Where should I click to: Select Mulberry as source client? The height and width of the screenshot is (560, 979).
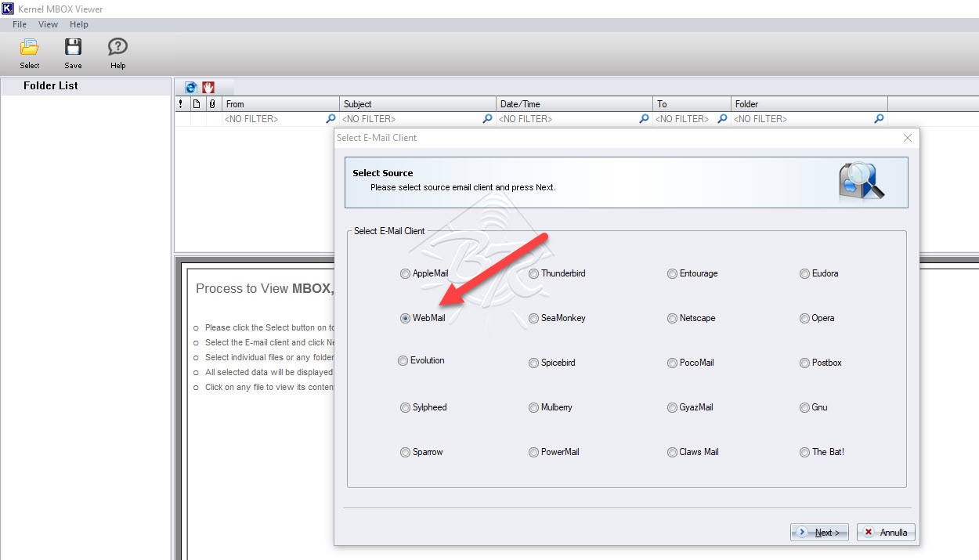point(533,407)
